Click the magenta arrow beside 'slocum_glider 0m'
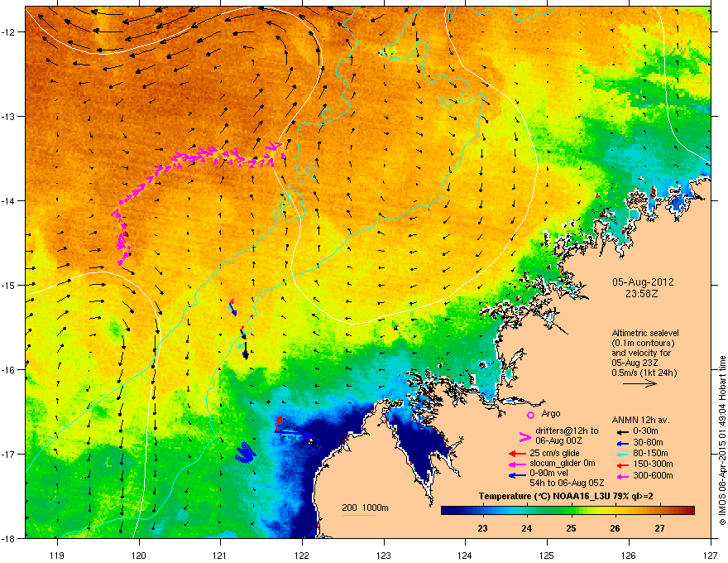Viewport: 728px width, 563px height. tap(517, 464)
